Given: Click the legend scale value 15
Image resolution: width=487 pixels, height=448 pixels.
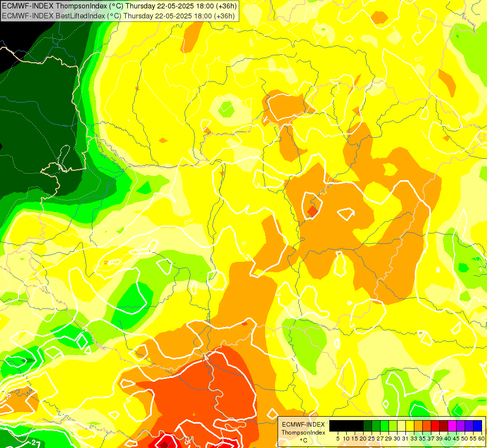Looking at the screenshot, I should point(355,439).
